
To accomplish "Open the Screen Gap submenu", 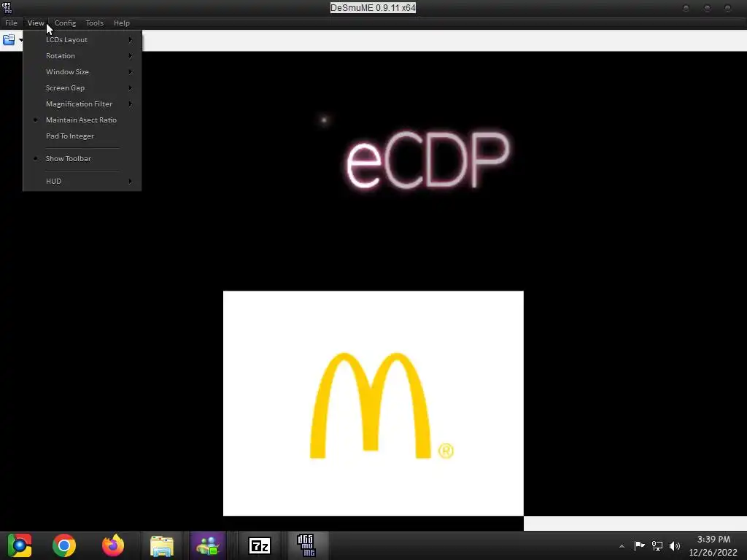I will [82, 88].
